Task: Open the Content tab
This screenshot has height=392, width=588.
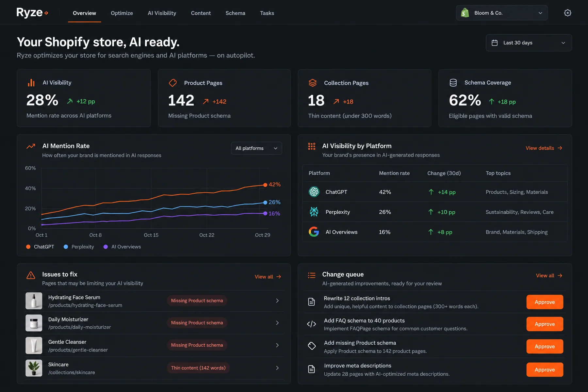Action: point(201,13)
